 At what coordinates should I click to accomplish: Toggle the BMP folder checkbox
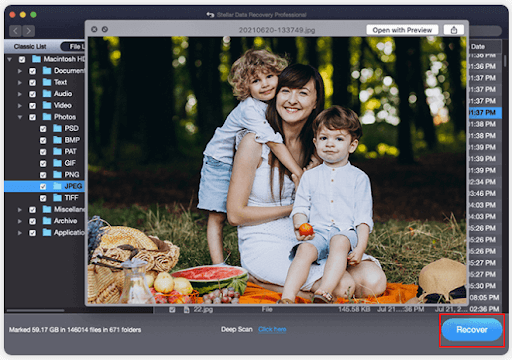43,140
